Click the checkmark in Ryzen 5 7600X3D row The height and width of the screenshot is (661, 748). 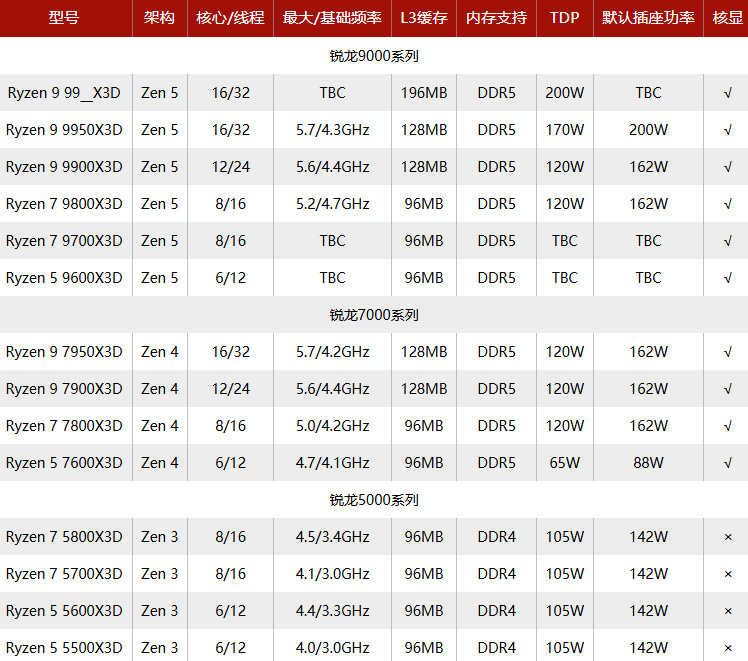[728, 463]
